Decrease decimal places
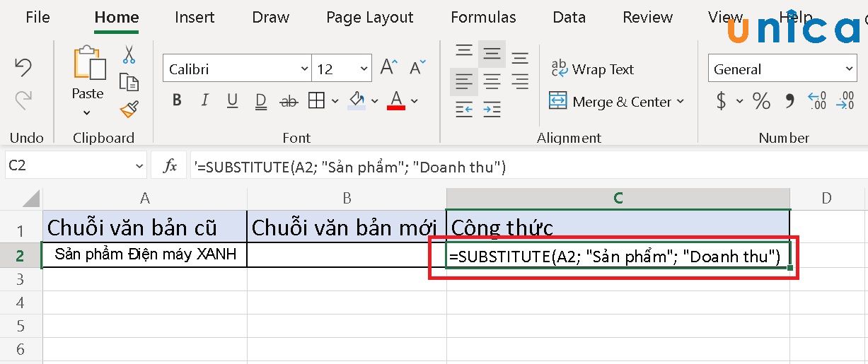The width and height of the screenshot is (868, 364). 845,101
